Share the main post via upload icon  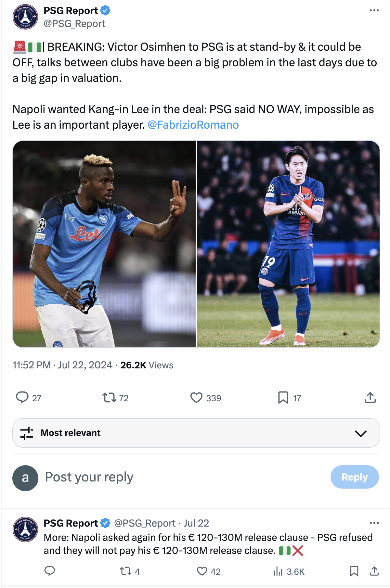coord(370,397)
